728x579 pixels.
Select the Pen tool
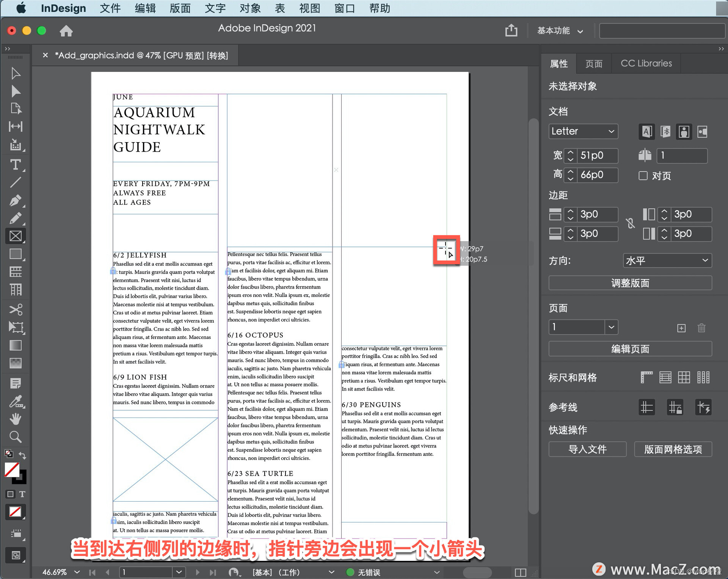point(15,200)
